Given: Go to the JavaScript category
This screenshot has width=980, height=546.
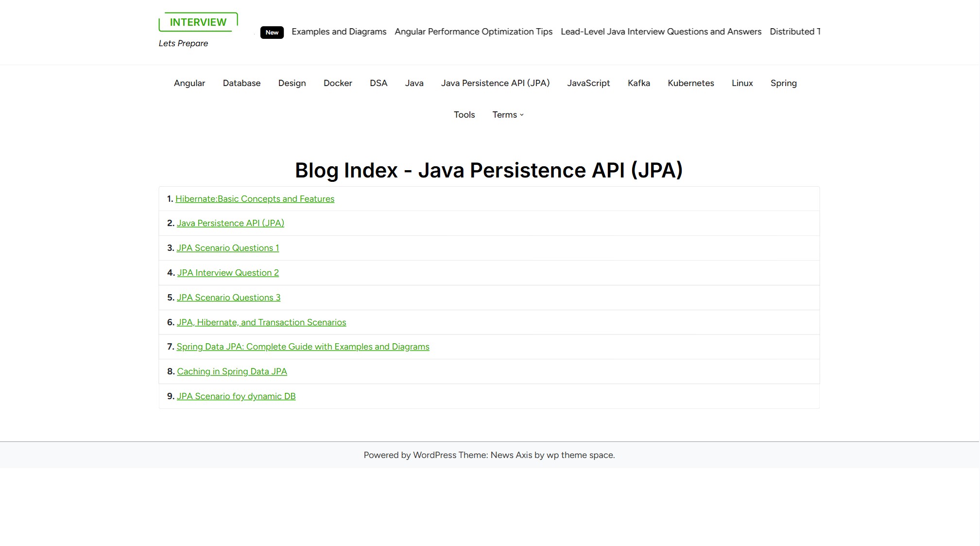Looking at the screenshot, I should [588, 83].
